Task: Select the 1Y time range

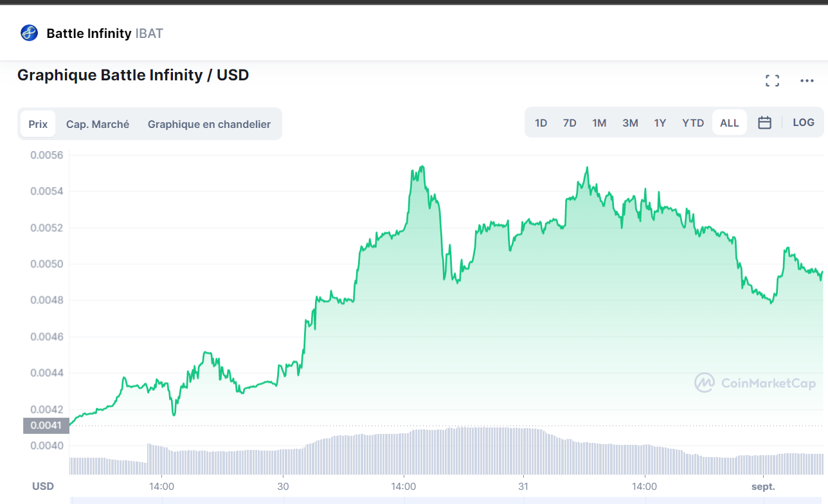Action: pyautogui.click(x=660, y=123)
